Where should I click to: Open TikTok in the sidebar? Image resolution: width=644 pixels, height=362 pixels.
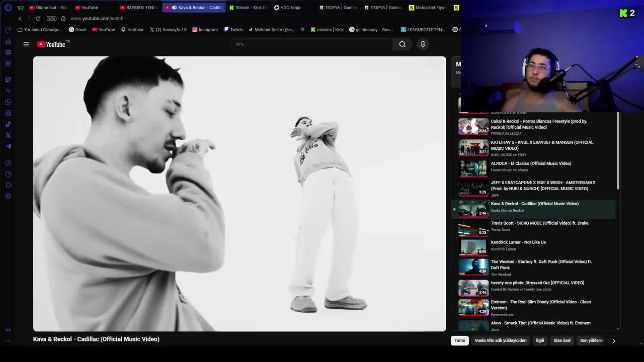point(8,124)
